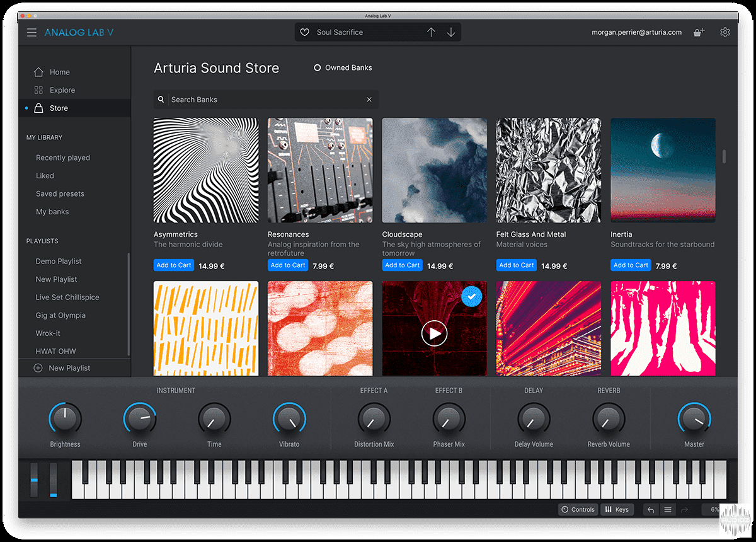Toggle the Controls panel button
Screen dimensions: 756x542
[578, 510]
